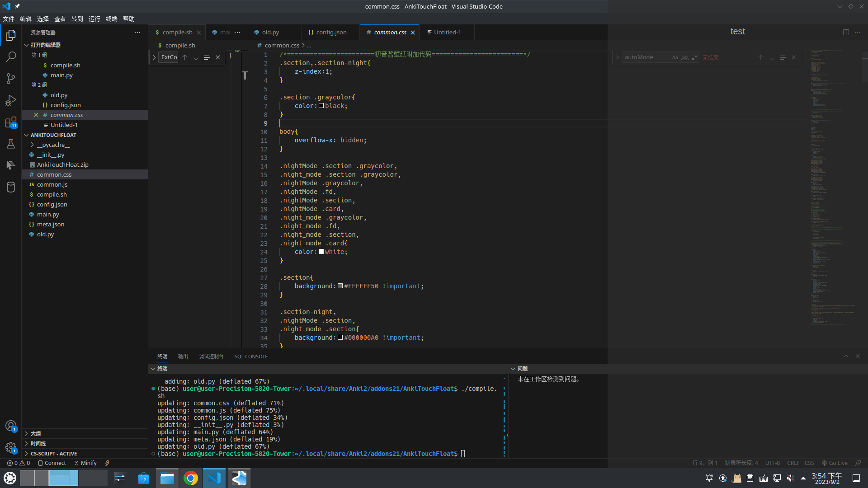Collapse the ANKITOUCHFLOAT folder section
The image size is (868, 488).
[53, 135]
